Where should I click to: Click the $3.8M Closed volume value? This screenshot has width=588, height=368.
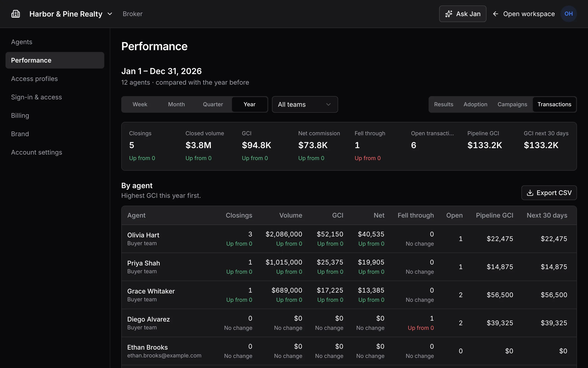click(x=198, y=145)
